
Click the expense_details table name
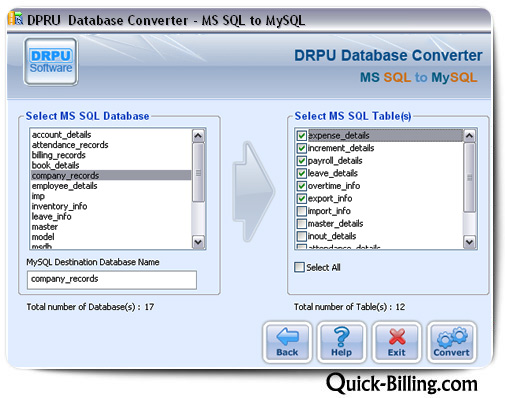[339, 136]
